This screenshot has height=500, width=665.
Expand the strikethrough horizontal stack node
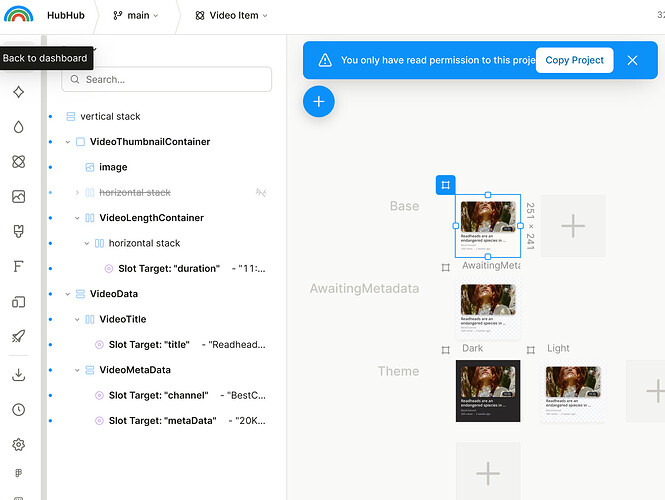point(77,192)
